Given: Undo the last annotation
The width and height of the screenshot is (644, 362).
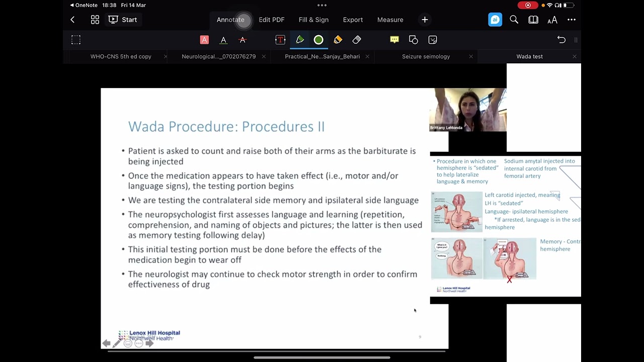Looking at the screenshot, I should (561, 40).
